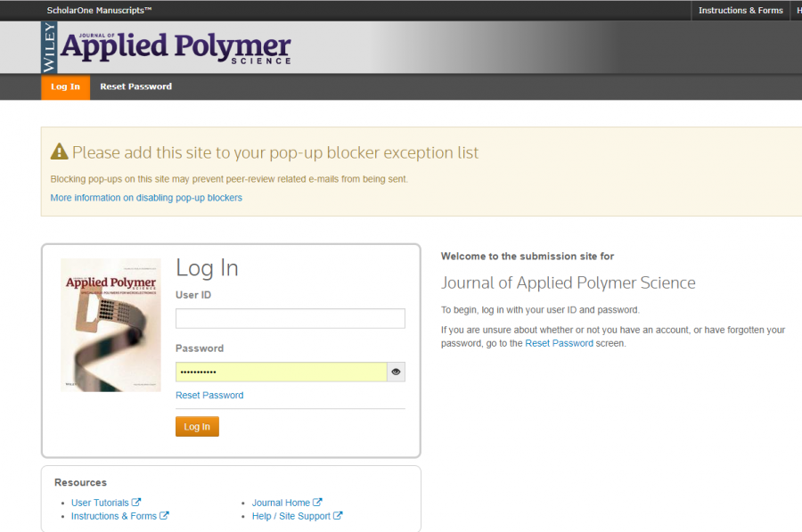Screen dimensions: 802x532
Task: Click the external-link icon beside Journal Home
Action: coord(318,503)
